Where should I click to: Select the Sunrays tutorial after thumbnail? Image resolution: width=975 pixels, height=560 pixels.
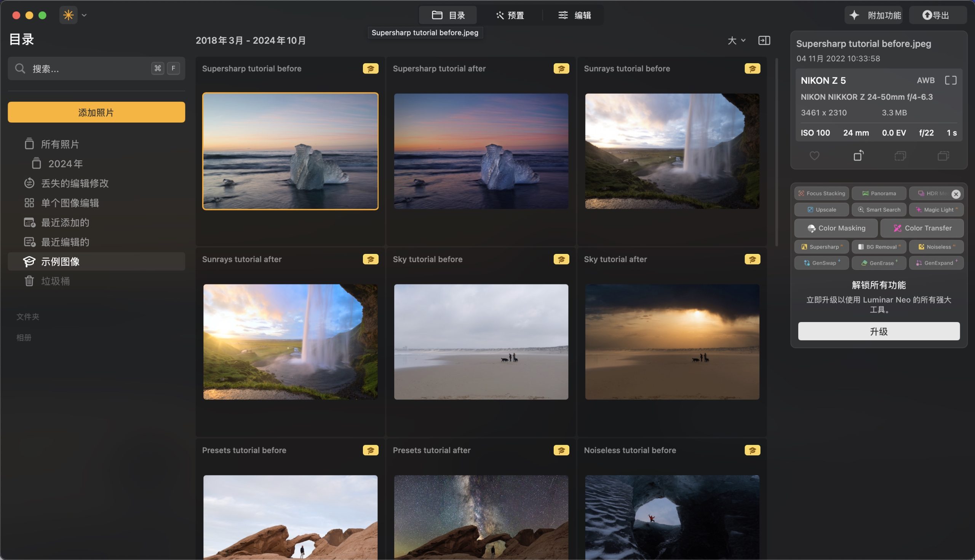[290, 342]
